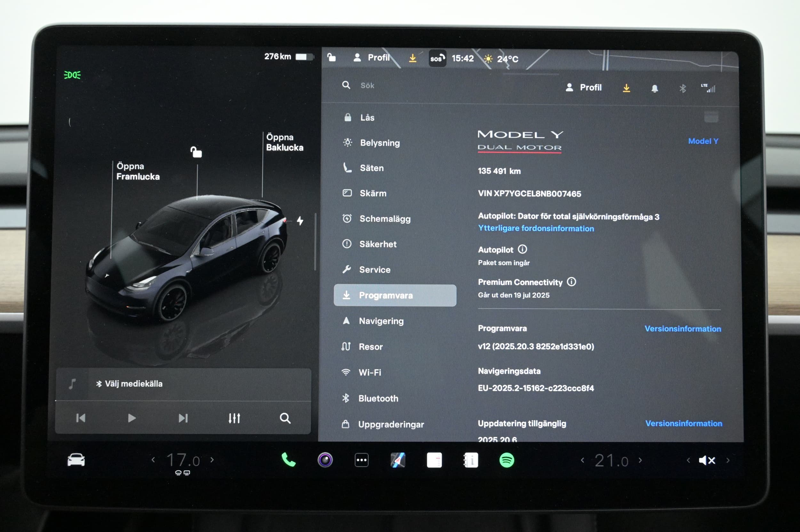Tap the SOS emergency icon
Viewport: 800px width, 532px height.
coord(437,58)
